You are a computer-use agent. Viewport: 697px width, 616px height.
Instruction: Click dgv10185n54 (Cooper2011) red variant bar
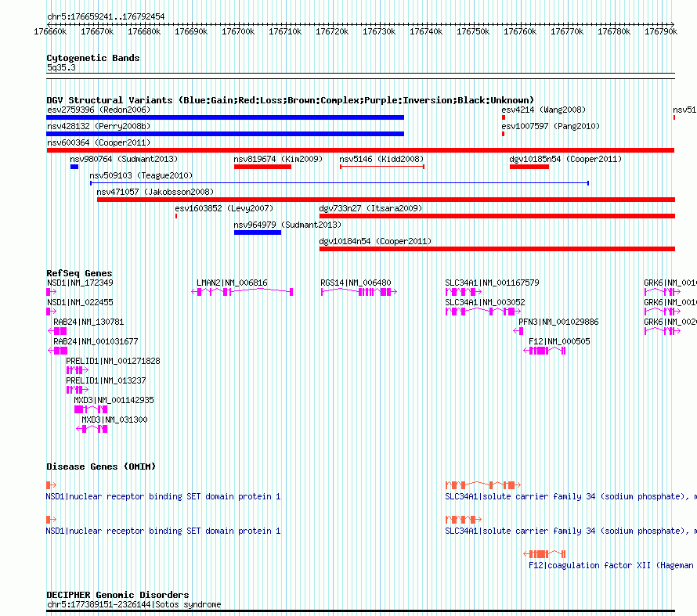tap(529, 167)
